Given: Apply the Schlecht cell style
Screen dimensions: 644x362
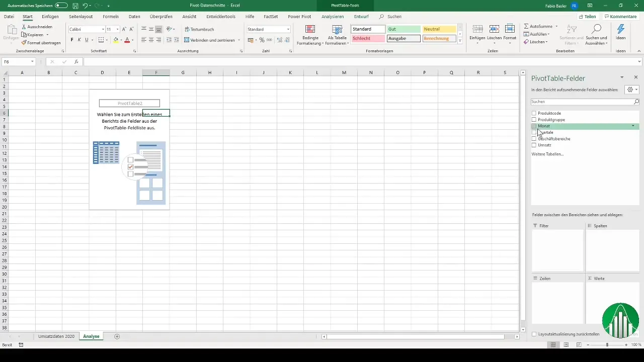Looking at the screenshot, I should 368,38.
